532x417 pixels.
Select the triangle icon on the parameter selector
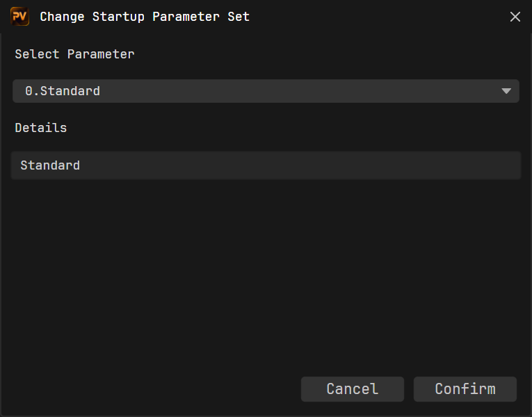pyautogui.click(x=506, y=91)
